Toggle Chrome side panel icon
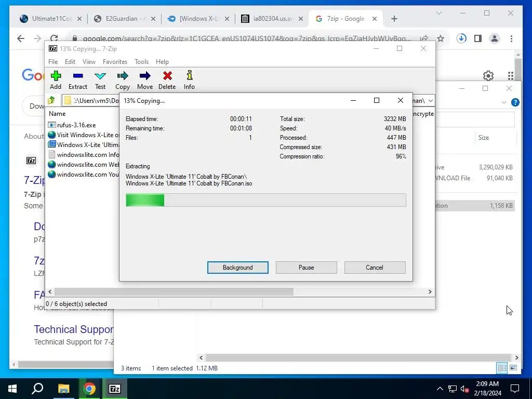The width and height of the screenshot is (532, 399). [x=478, y=38]
